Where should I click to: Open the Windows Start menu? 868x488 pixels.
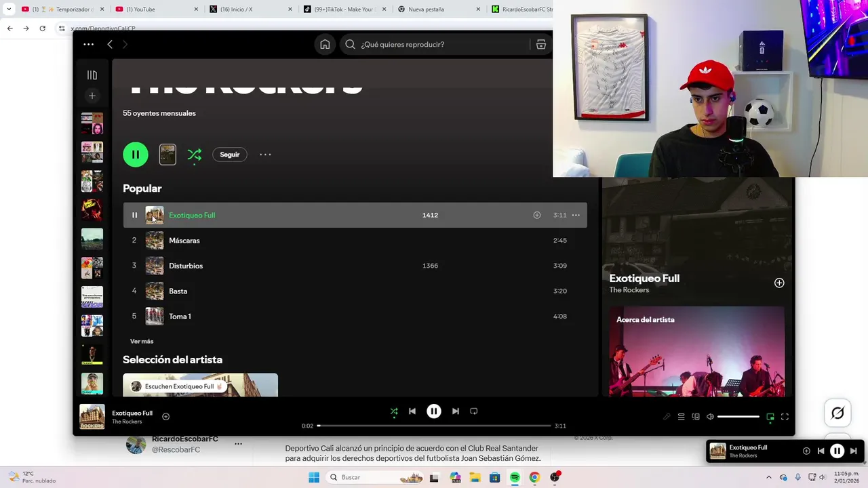point(313,477)
